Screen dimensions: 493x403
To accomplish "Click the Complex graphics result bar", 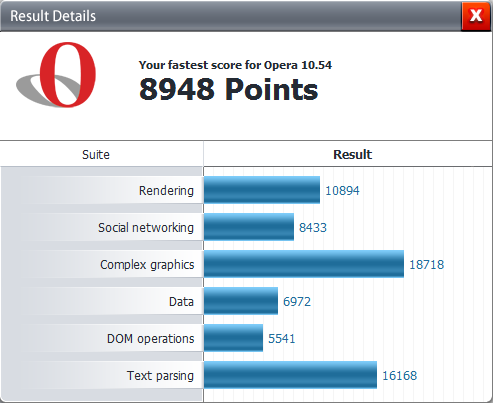I will click(304, 264).
